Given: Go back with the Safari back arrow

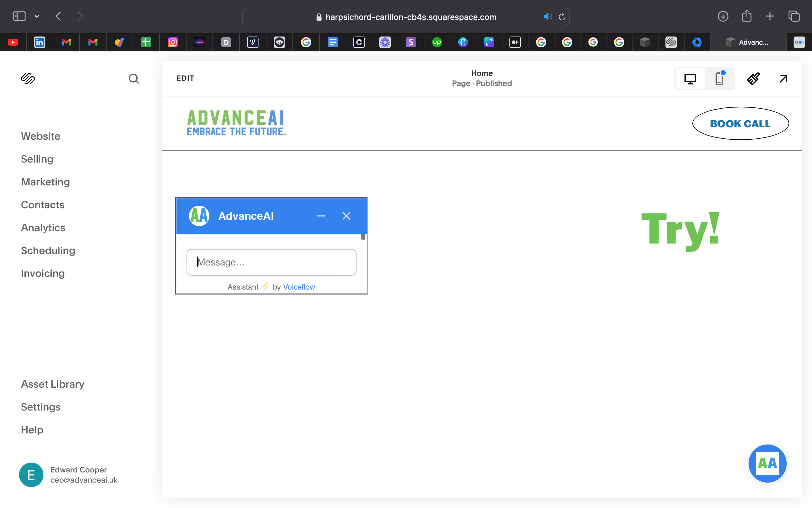Looking at the screenshot, I should click(x=58, y=16).
